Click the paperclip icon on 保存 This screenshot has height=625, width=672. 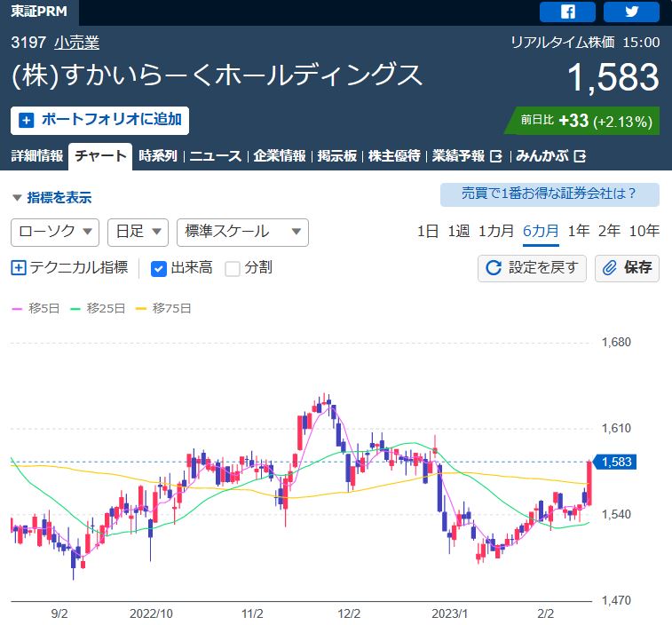click(610, 268)
